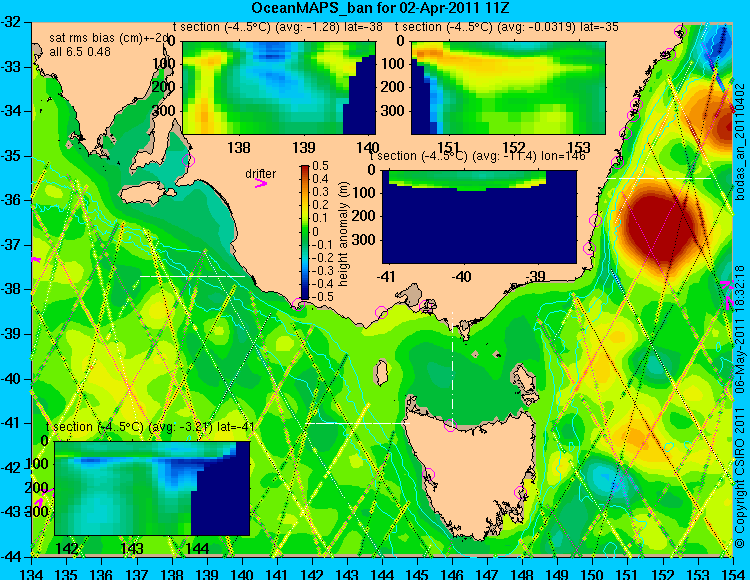The height and width of the screenshot is (580, 750).
Task: Click King Island in western Bass Strait
Action: pyautogui.click(x=381, y=372)
